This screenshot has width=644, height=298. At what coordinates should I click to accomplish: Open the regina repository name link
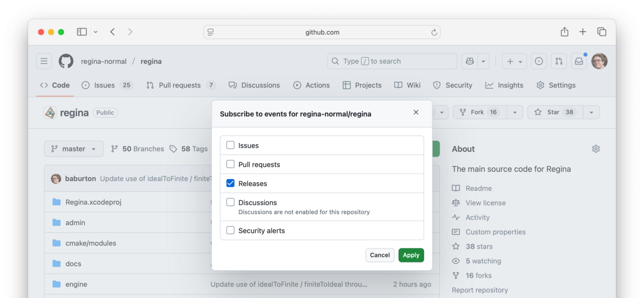[151, 61]
